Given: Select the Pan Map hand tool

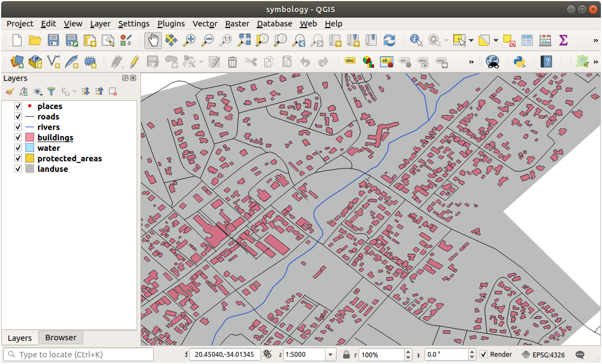Looking at the screenshot, I should (153, 40).
